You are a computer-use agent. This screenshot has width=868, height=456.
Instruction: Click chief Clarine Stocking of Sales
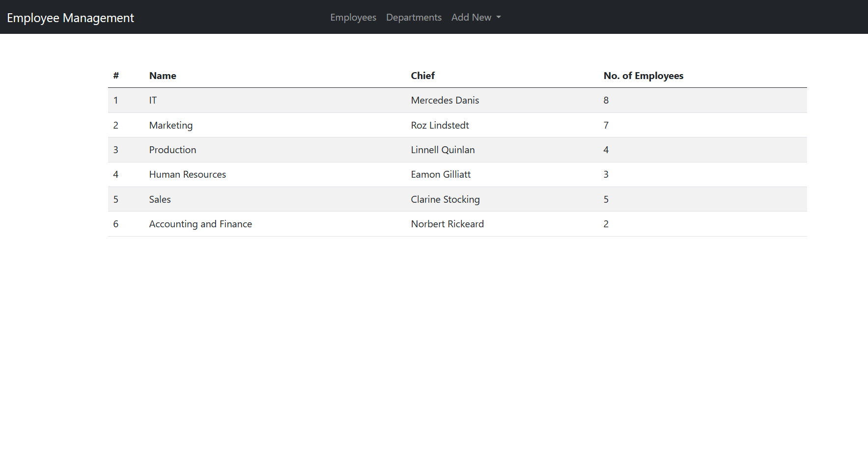point(445,199)
